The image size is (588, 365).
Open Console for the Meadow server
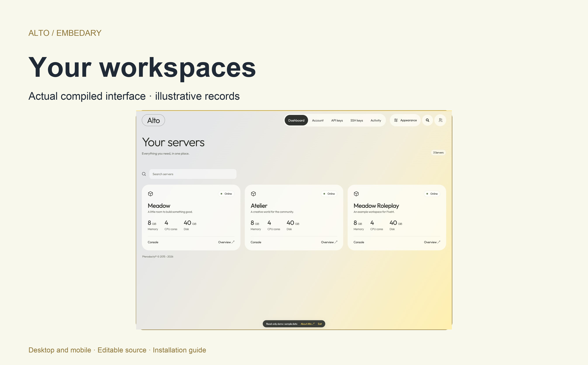153,242
